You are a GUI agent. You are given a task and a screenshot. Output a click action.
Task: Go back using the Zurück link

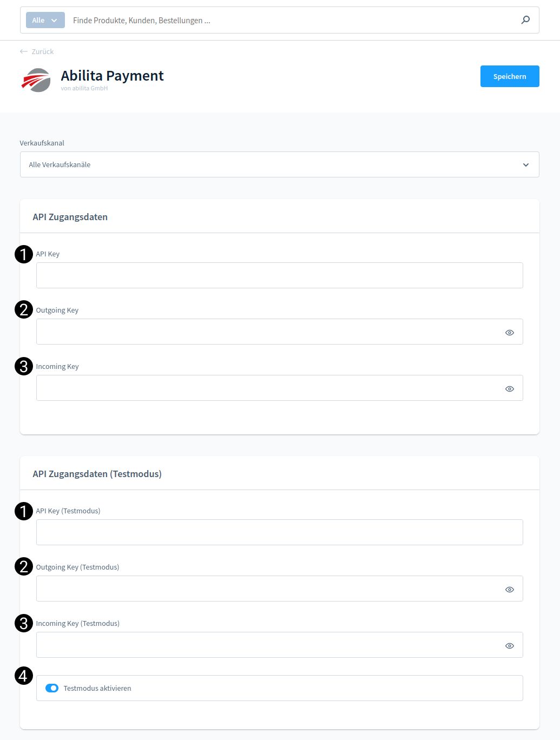coord(43,51)
